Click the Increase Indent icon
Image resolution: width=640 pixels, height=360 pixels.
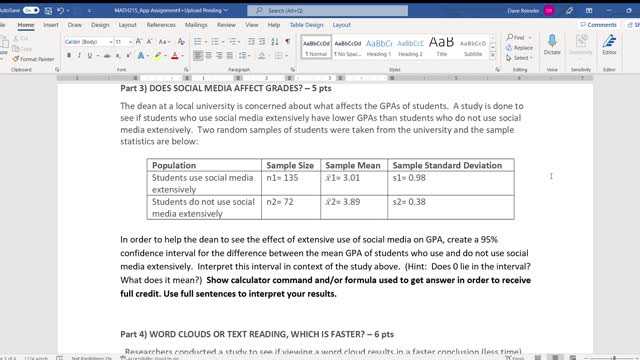[x=262, y=41]
